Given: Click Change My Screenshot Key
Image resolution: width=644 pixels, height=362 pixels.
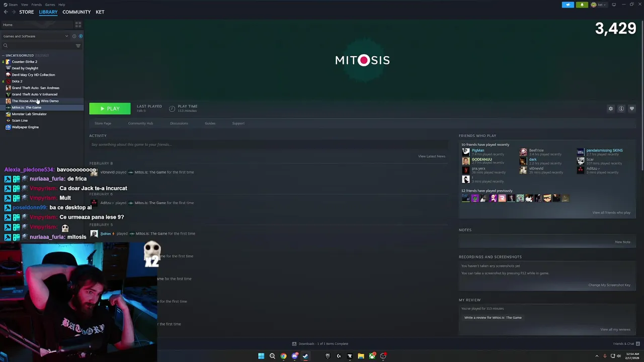Looking at the screenshot, I should [609, 285].
